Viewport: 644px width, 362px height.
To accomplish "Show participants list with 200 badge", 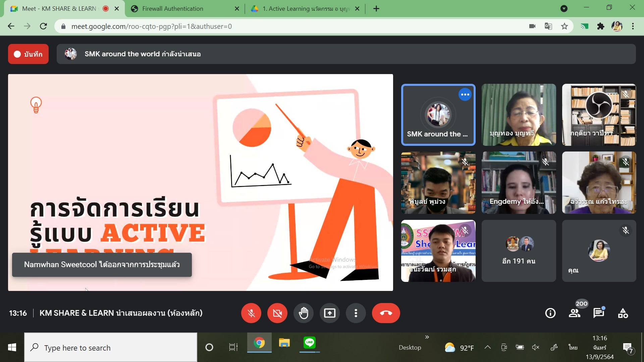I will [575, 313].
